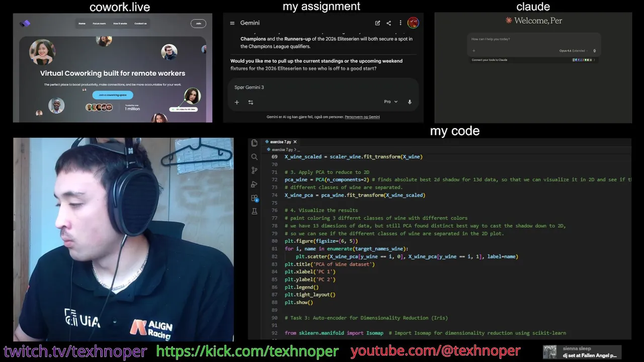Open the Gemini profile avatar
Image resolution: width=644 pixels, height=362 pixels.
(x=413, y=23)
